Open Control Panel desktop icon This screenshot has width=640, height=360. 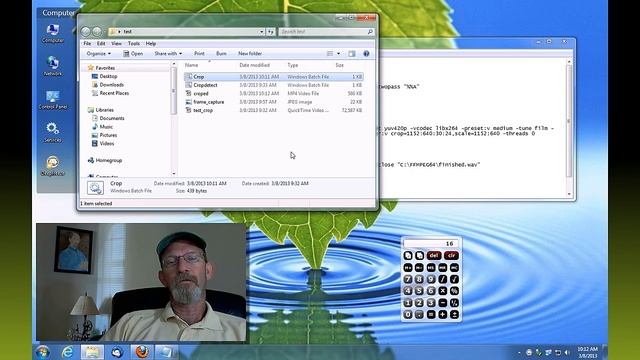tap(53, 100)
